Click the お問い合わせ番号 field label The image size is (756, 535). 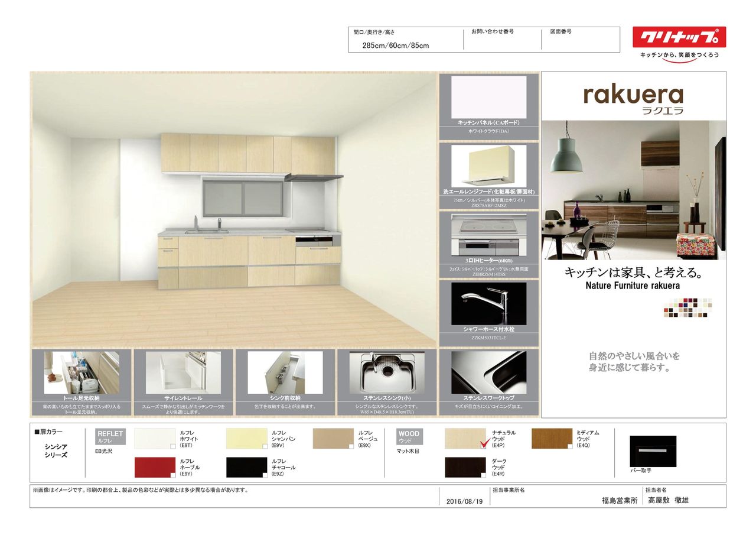point(493,31)
